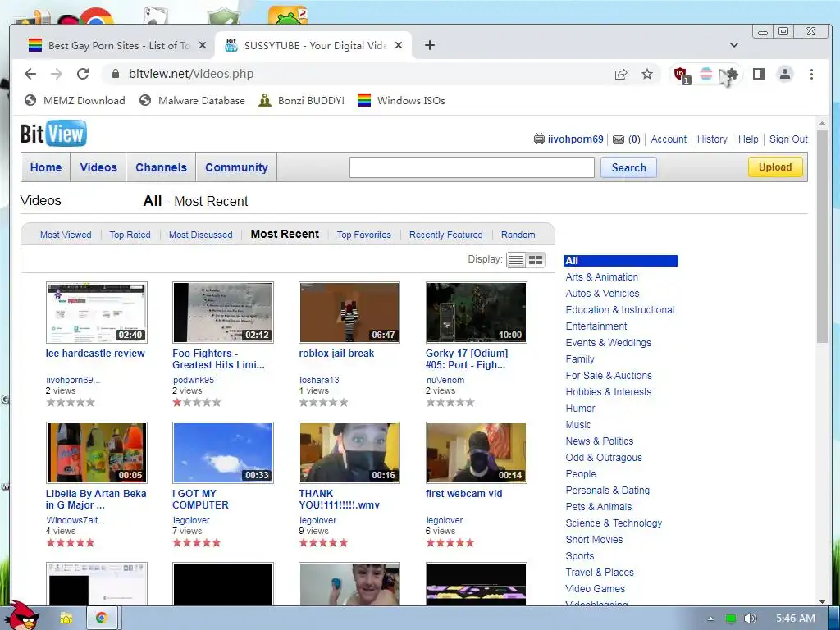Select the Top Rated tab

(x=130, y=235)
